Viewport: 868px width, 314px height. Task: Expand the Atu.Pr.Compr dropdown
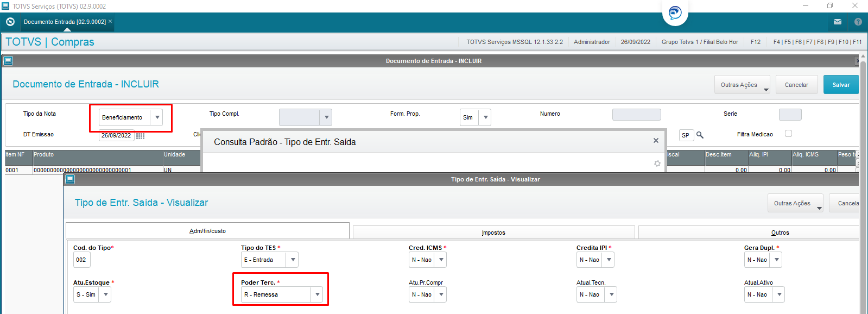click(x=441, y=294)
